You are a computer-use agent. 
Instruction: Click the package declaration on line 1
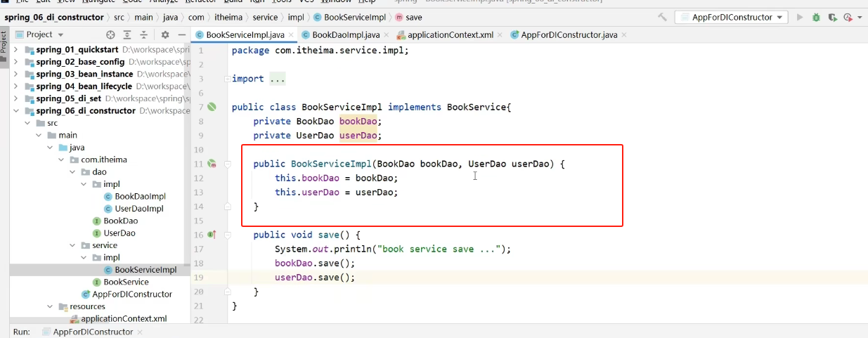pyautogui.click(x=320, y=51)
